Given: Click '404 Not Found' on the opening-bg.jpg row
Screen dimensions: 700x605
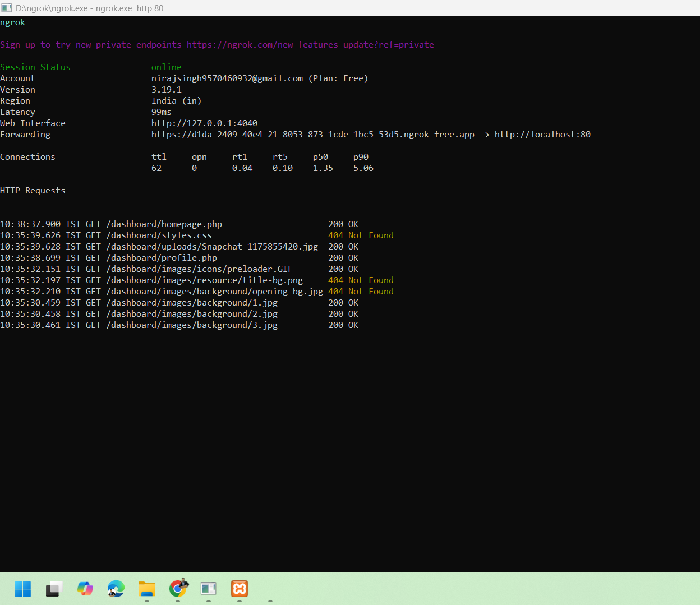Looking at the screenshot, I should (x=361, y=292).
